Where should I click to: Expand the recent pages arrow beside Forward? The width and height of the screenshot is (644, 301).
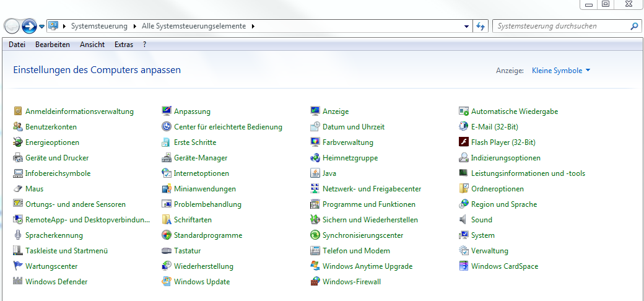click(41, 27)
